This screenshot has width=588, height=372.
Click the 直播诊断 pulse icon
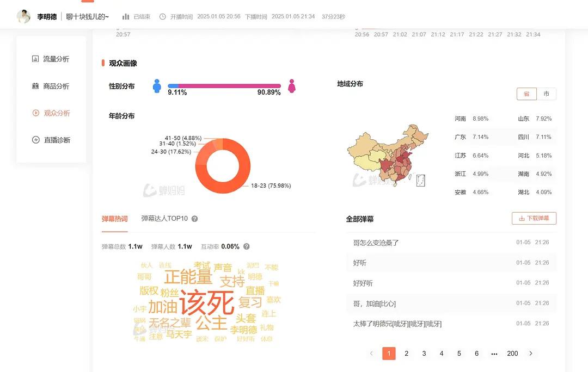pos(35,140)
